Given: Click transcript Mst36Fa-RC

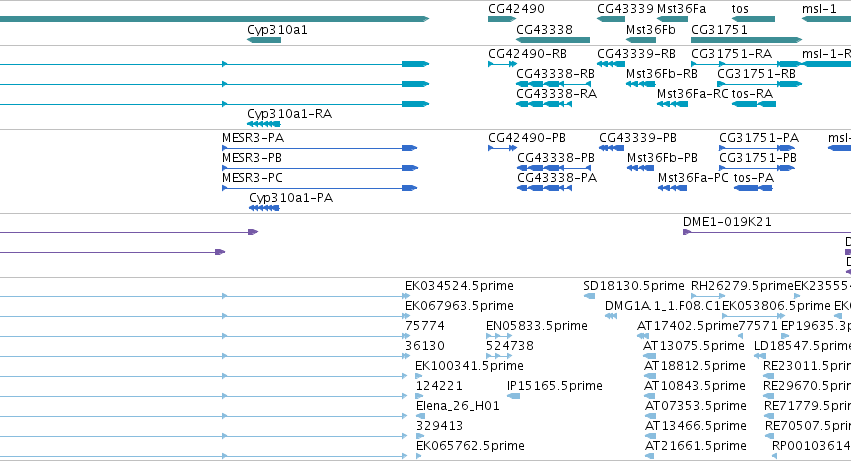Looking at the screenshot, I should (693, 94).
